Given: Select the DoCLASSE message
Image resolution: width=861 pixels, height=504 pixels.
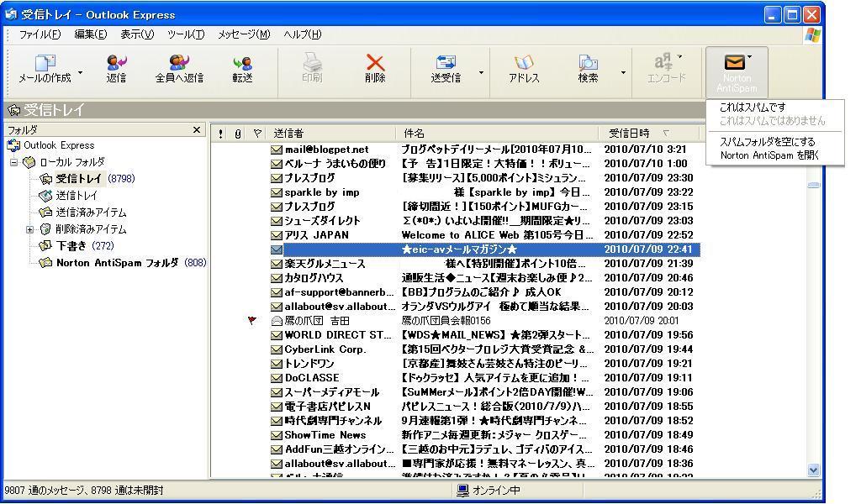Looking at the screenshot, I should coord(483,378).
